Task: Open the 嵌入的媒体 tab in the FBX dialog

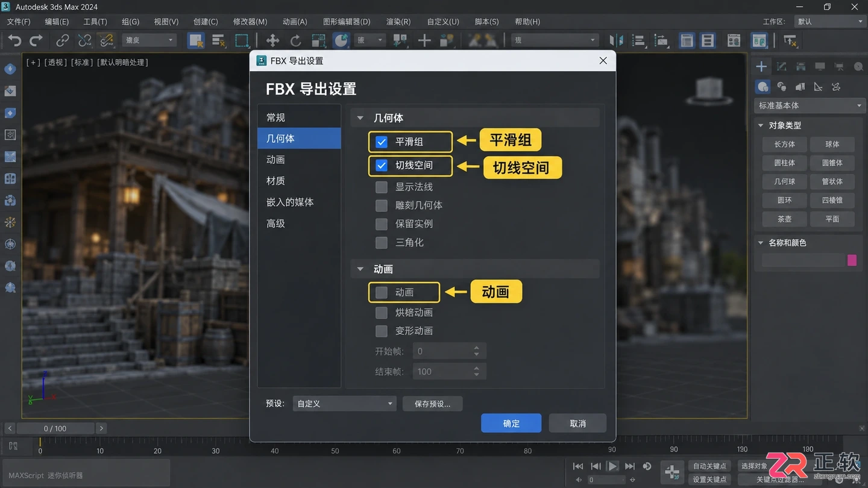Action: (x=299, y=202)
